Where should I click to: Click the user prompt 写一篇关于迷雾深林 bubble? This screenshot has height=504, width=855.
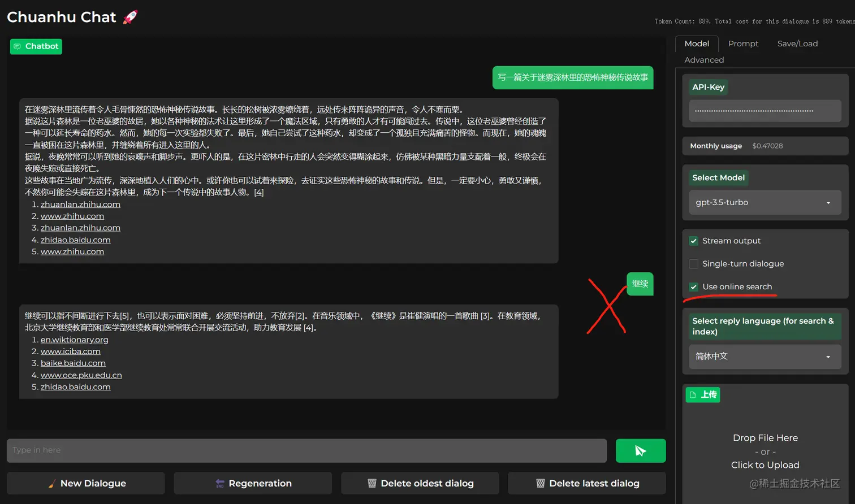click(573, 77)
